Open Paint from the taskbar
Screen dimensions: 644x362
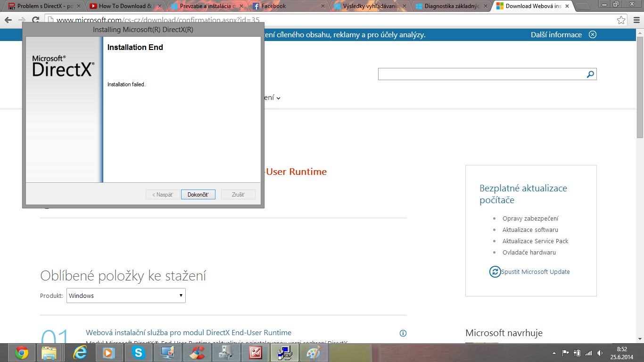pos(314,353)
